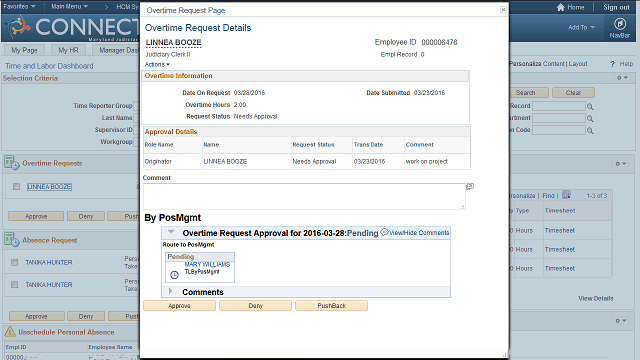Collapse the Overtime Request Approval section
This screenshot has height=360, width=640.
tap(171, 232)
